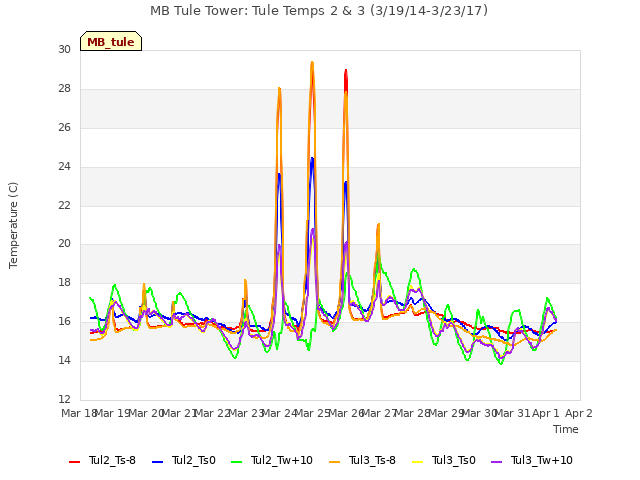This screenshot has width=640, height=480.
Task: Click the Mar 28 x-axis tick label
Action: 413,413
